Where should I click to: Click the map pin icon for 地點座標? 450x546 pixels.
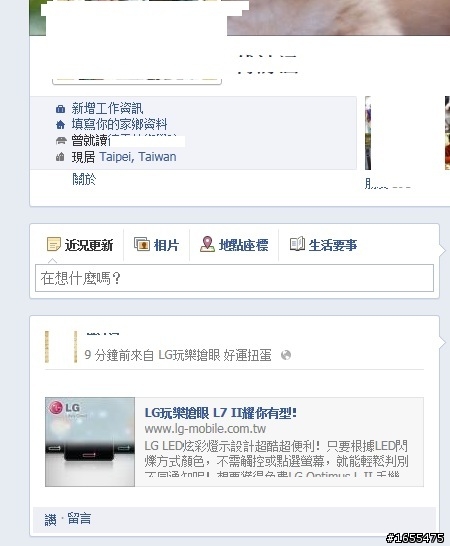click(x=207, y=244)
